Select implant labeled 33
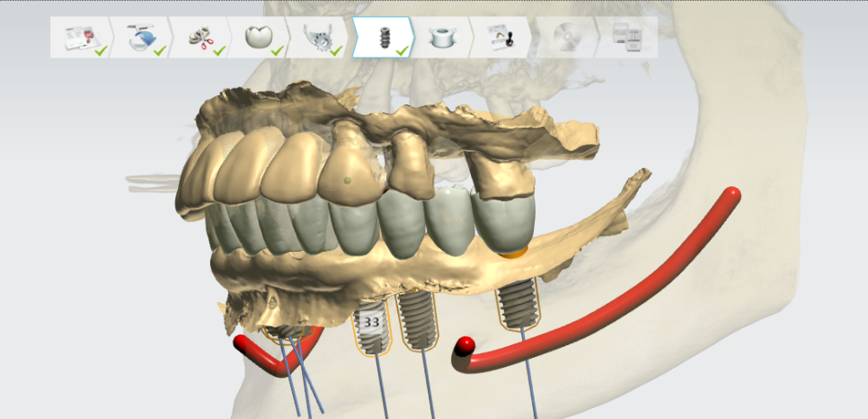The height and width of the screenshot is (419, 868). [371, 329]
